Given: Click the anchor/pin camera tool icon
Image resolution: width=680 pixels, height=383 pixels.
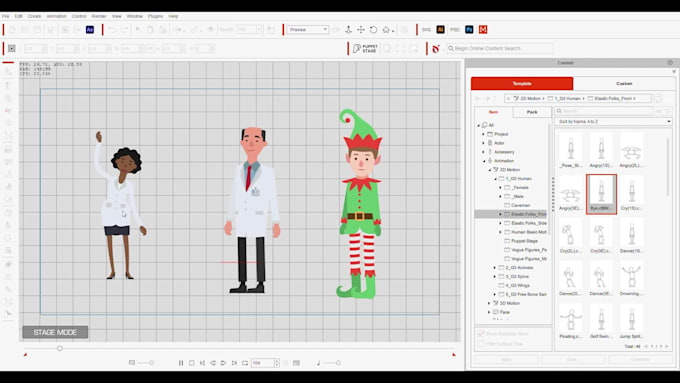Looking at the screenshot, I should tap(348, 29).
